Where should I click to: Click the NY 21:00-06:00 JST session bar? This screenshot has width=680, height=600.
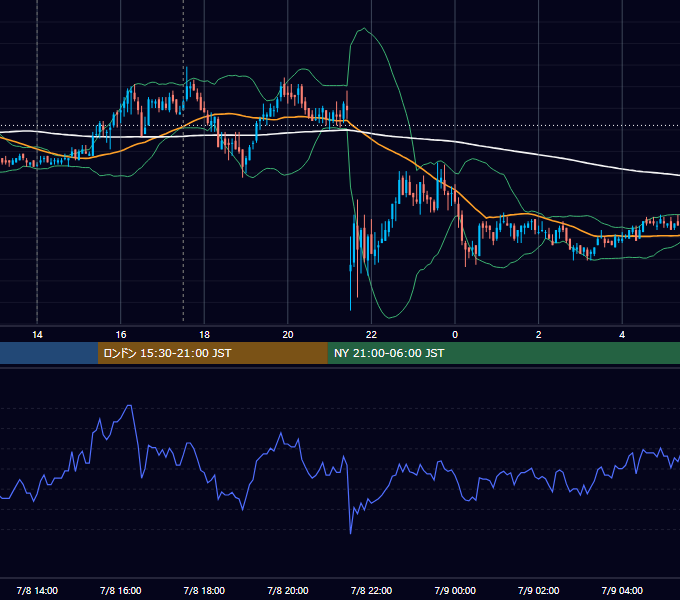pyautogui.click(x=503, y=353)
